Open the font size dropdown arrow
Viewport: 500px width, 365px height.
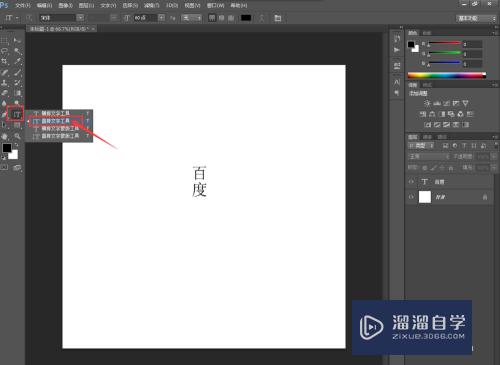[x=161, y=18]
